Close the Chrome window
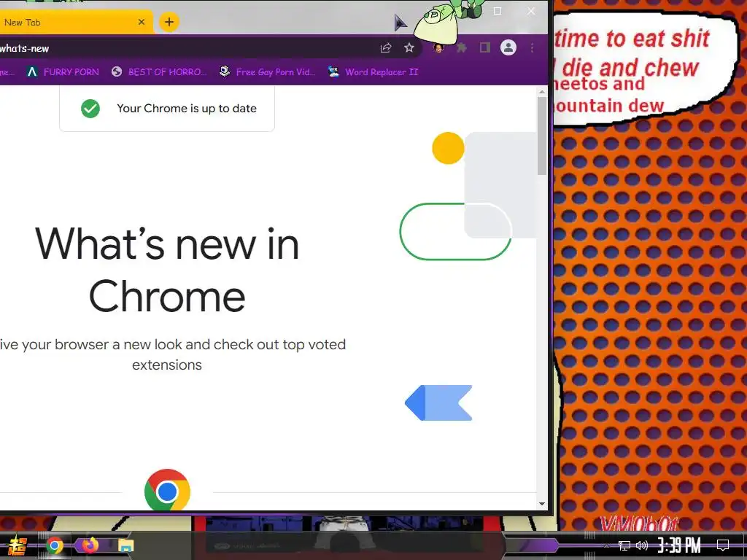The height and width of the screenshot is (560, 747). point(531,11)
